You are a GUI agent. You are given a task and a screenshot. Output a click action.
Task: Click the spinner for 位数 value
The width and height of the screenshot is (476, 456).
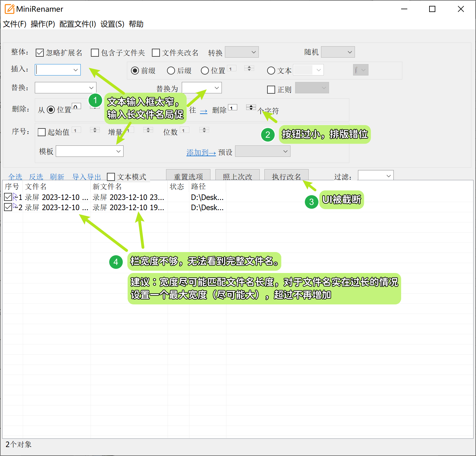click(x=204, y=130)
